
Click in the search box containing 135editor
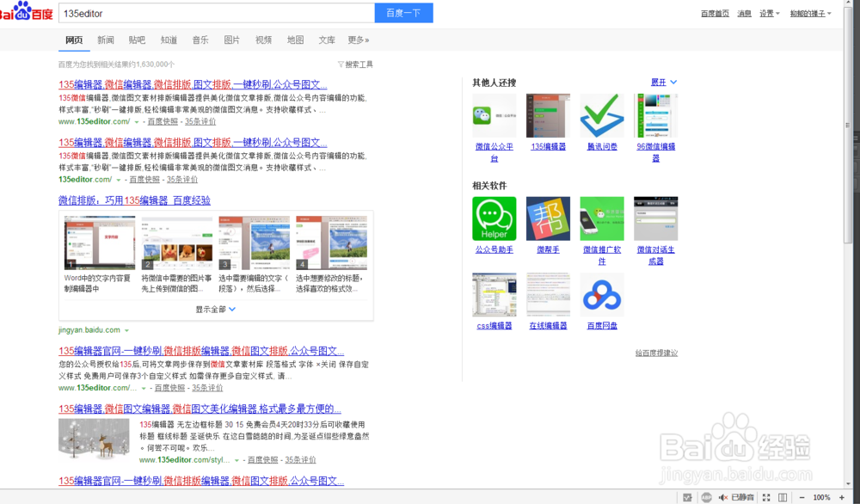(x=217, y=13)
